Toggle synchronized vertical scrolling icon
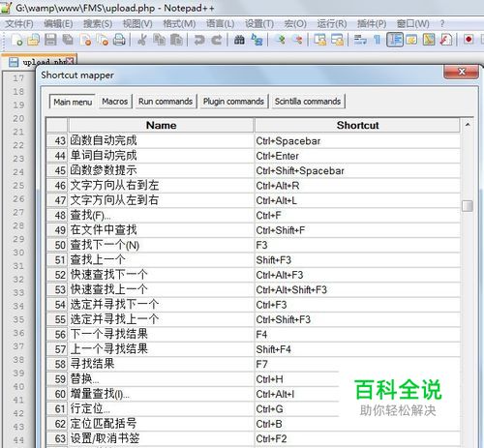Image resolution: width=484 pixels, height=448 pixels. [x=320, y=40]
